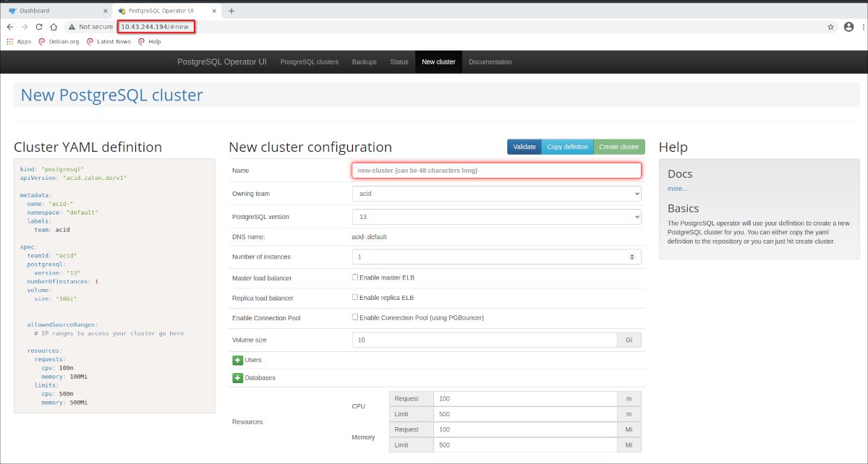Open the PostgreSQL version dropdown
The image size is (868, 464).
(x=497, y=217)
